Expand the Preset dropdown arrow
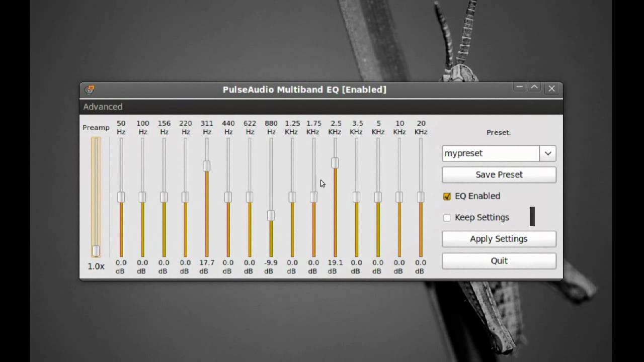The height and width of the screenshot is (362, 644). pyautogui.click(x=548, y=153)
